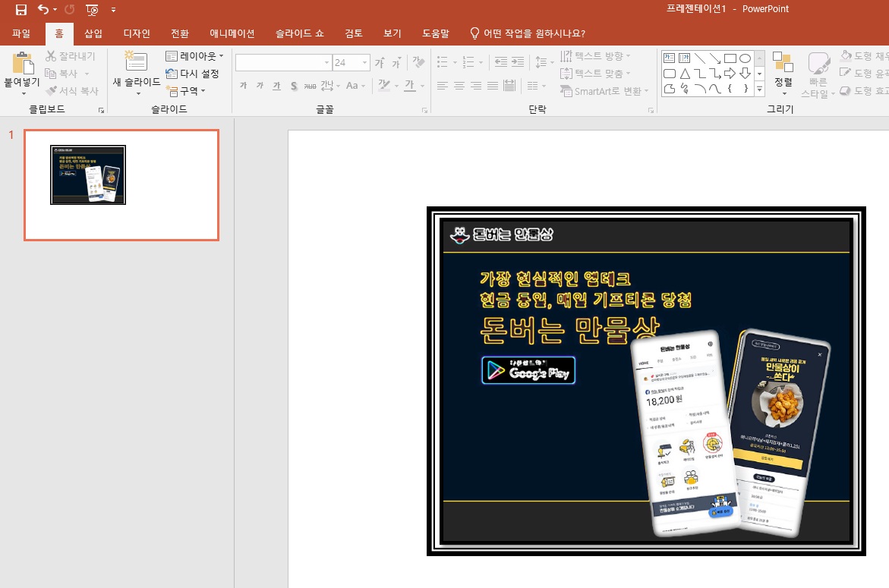Toggle align text left
Screen dimensions: 889x588
point(443,86)
